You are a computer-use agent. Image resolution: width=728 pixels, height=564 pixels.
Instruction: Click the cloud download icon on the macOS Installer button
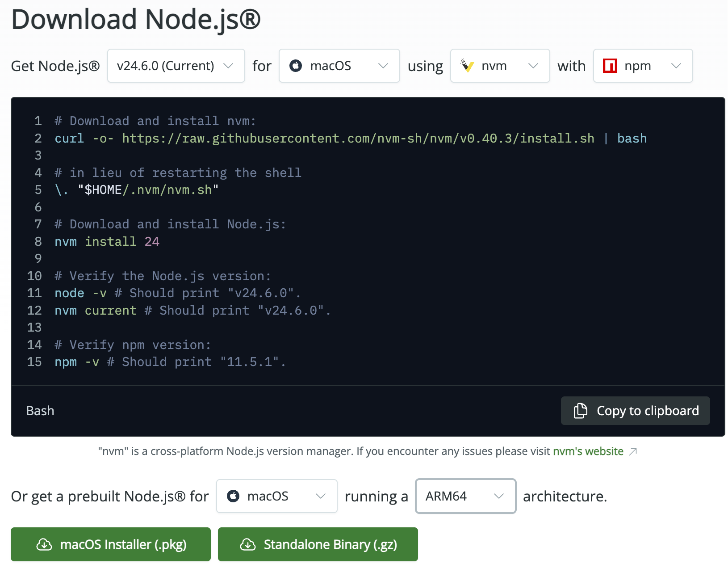(44, 544)
